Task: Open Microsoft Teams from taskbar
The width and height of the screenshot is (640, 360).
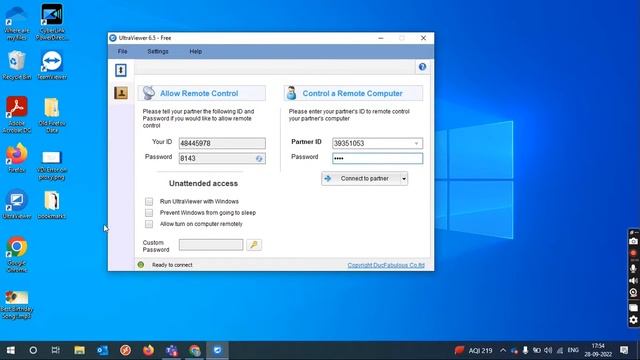Action: (171, 350)
